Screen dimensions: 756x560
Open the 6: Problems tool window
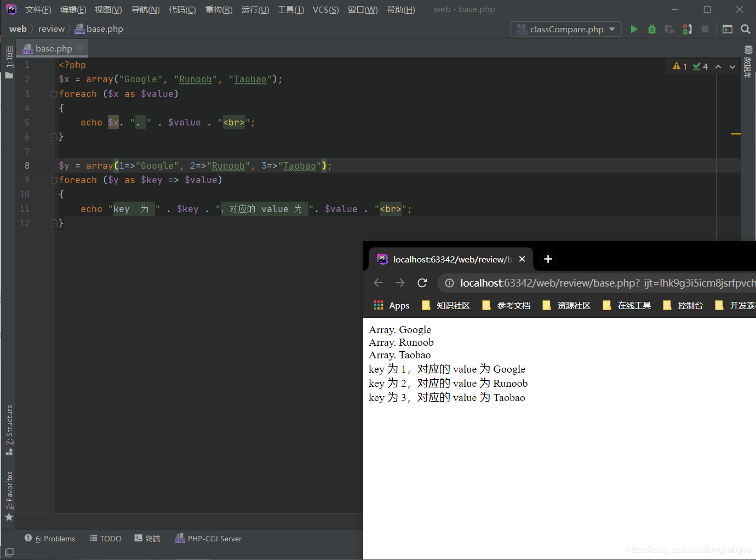coord(50,539)
